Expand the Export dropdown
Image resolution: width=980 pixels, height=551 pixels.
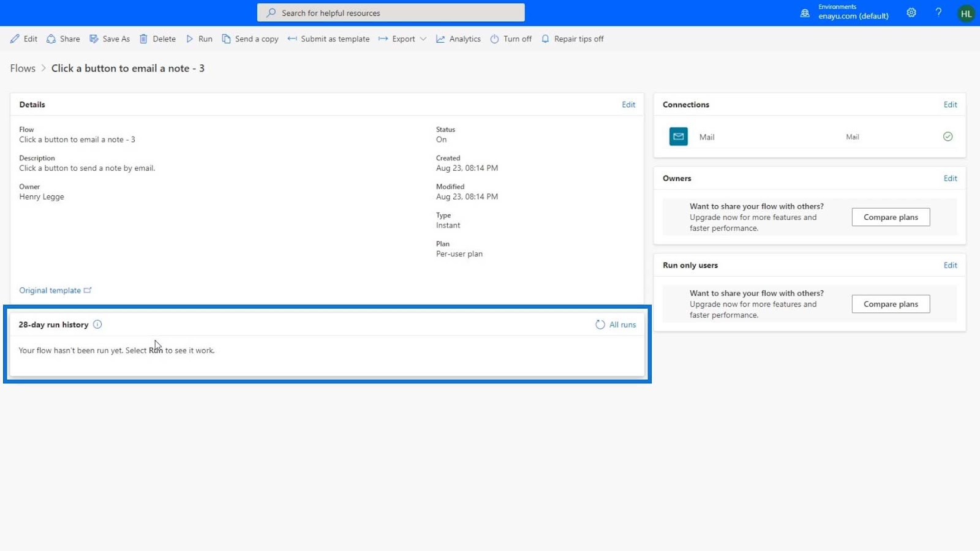click(x=402, y=39)
